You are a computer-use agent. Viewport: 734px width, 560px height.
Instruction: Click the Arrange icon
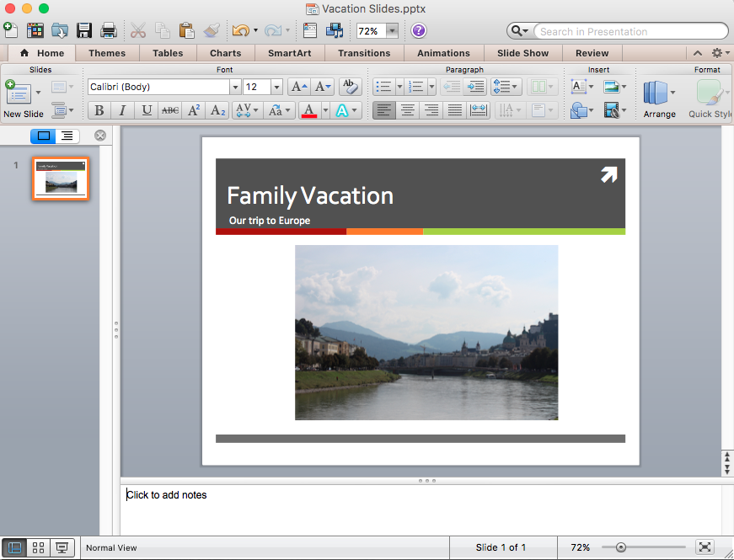tap(659, 99)
